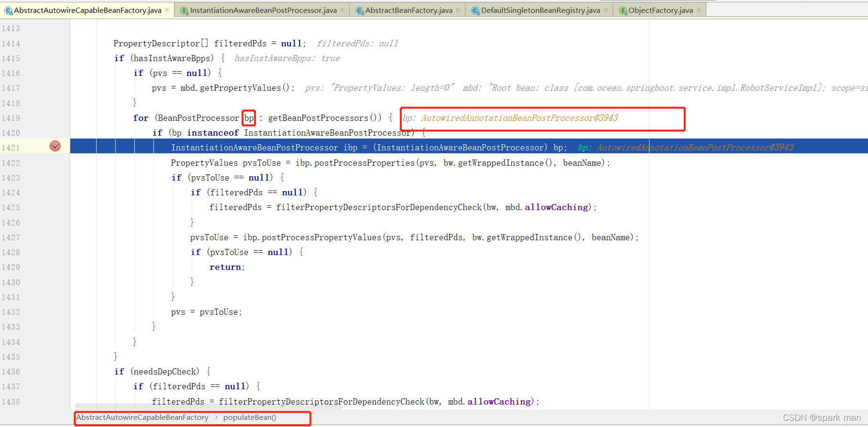The image size is (868, 427).
Task: Click line number 1419 in gutter
Action: point(11,118)
